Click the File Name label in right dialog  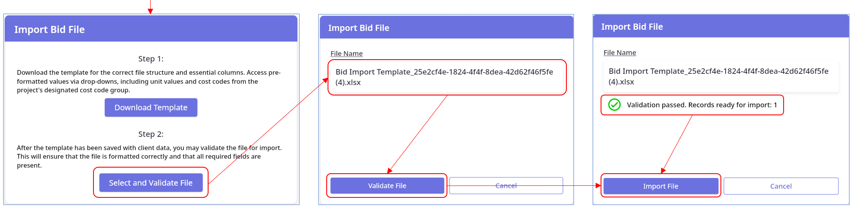(620, 53)
